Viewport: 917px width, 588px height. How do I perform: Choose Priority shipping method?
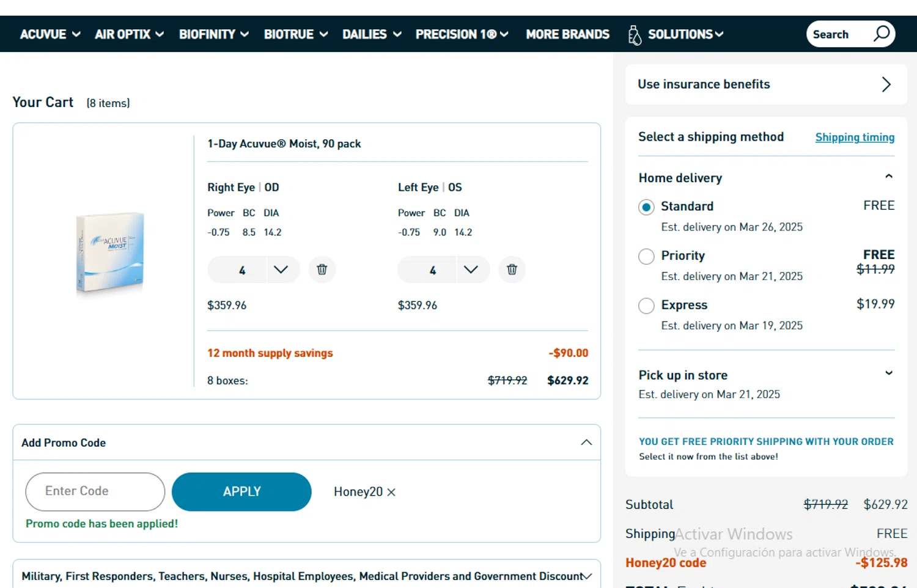646,257
